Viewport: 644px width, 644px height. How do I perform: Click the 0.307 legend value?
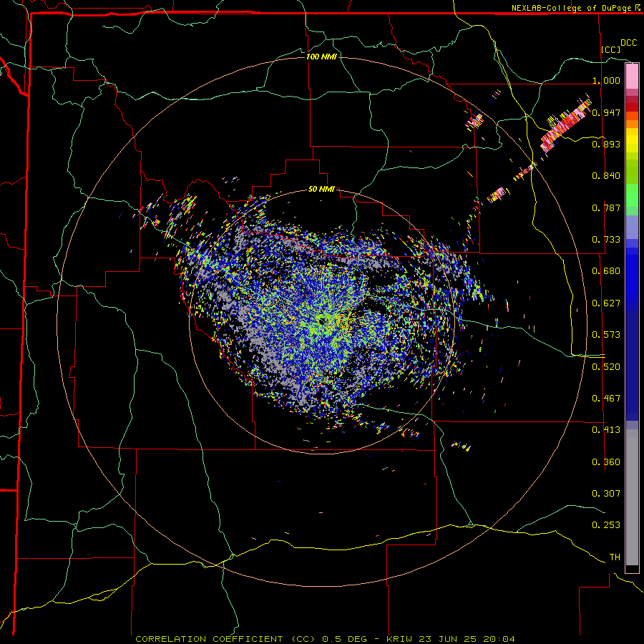click(x=606, y=493)
